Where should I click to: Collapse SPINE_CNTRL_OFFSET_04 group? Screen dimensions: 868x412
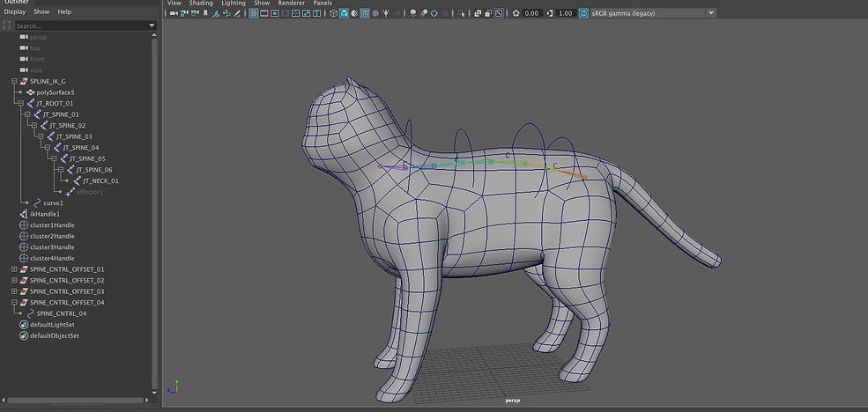(x=14, y=303)
